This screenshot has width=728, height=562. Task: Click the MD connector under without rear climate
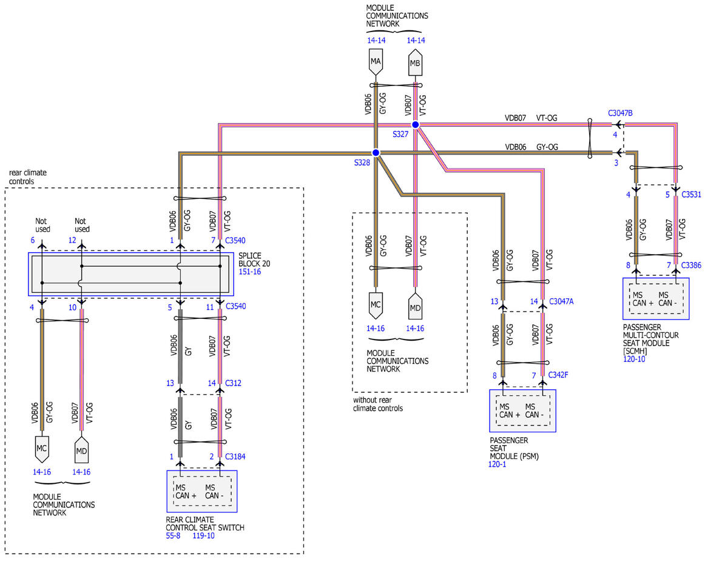pyautogui.click(x=415, y=306)
